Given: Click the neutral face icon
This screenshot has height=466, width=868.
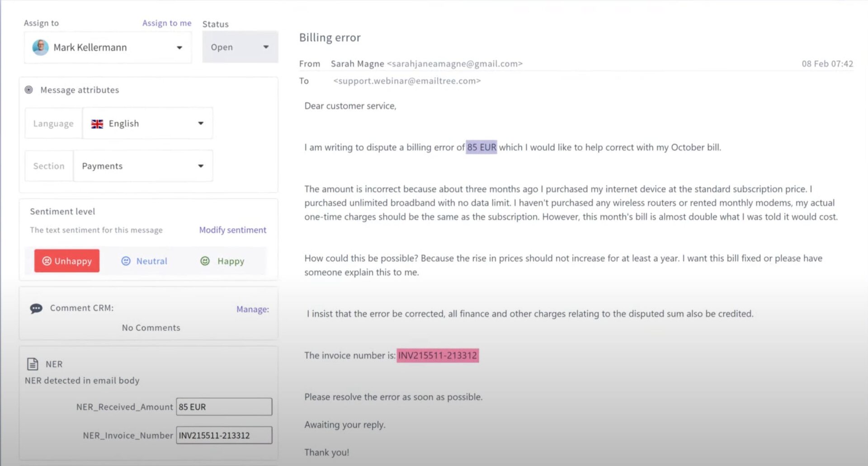Looking at the screenshot, I should click(126, 261).
